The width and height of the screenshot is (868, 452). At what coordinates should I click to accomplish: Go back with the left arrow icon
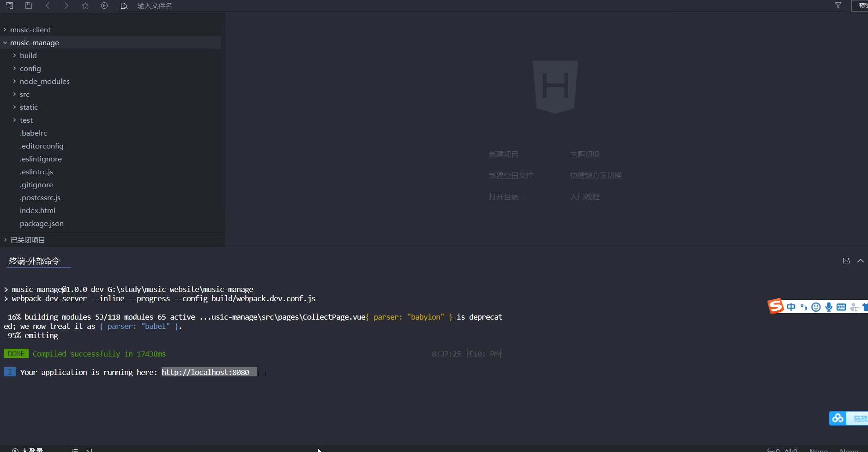pos(48,6)
